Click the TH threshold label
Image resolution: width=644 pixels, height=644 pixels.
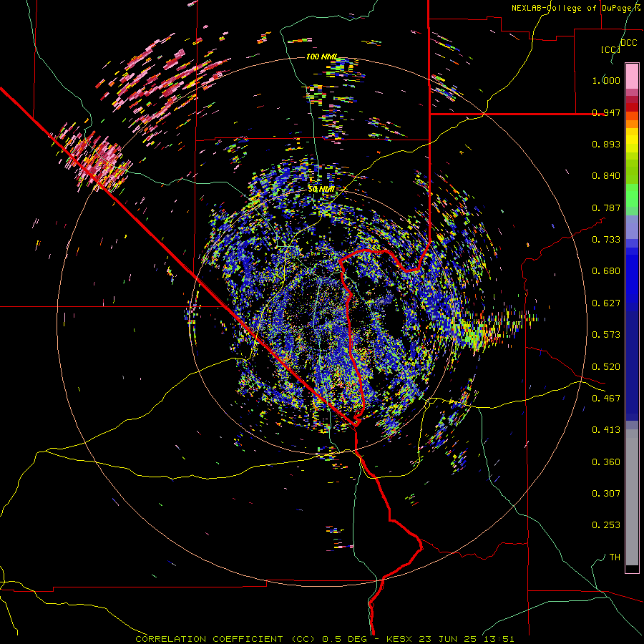[x=615, y=557]
